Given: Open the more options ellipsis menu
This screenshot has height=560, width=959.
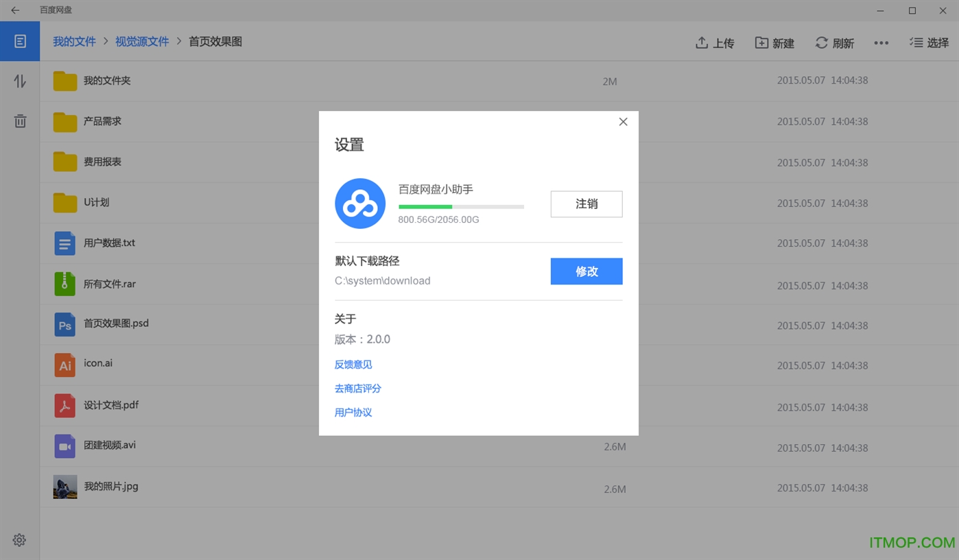Looking at the screenshot, I should (x=881, y=42).
